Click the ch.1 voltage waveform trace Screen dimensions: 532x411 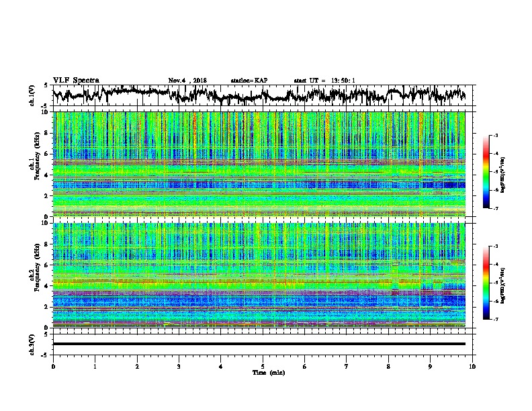pyautogui.click(x=259, y=95)
